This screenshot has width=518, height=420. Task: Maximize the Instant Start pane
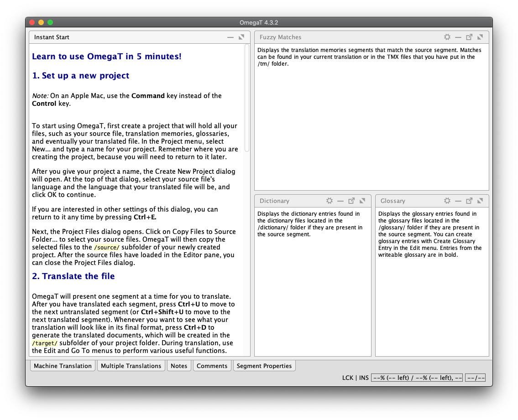click(241, 37)
